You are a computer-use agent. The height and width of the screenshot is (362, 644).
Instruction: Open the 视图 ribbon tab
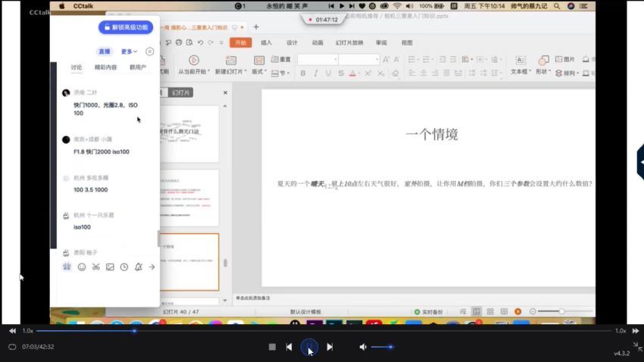click(x=407, y=42)
